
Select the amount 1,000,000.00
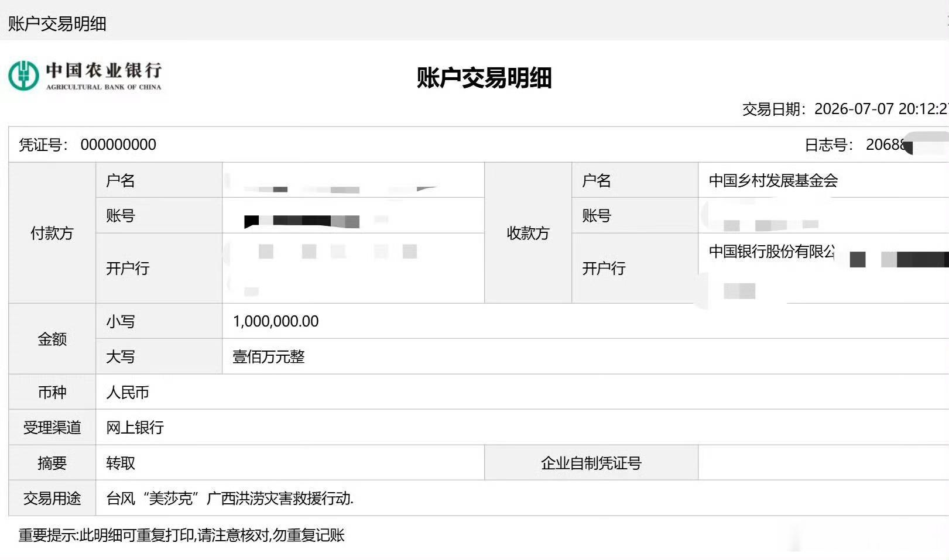pyautogui.click(x=276, y=321)
